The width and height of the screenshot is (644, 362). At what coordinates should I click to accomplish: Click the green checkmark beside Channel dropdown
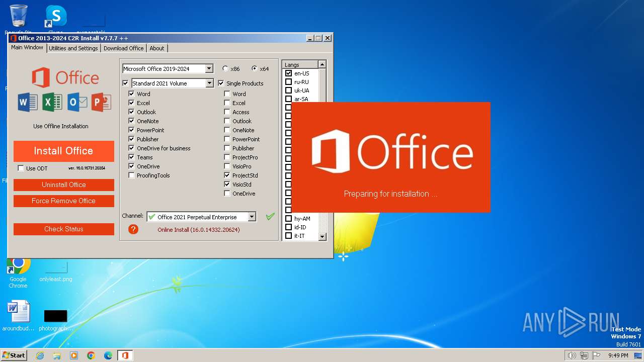point(270,216)
